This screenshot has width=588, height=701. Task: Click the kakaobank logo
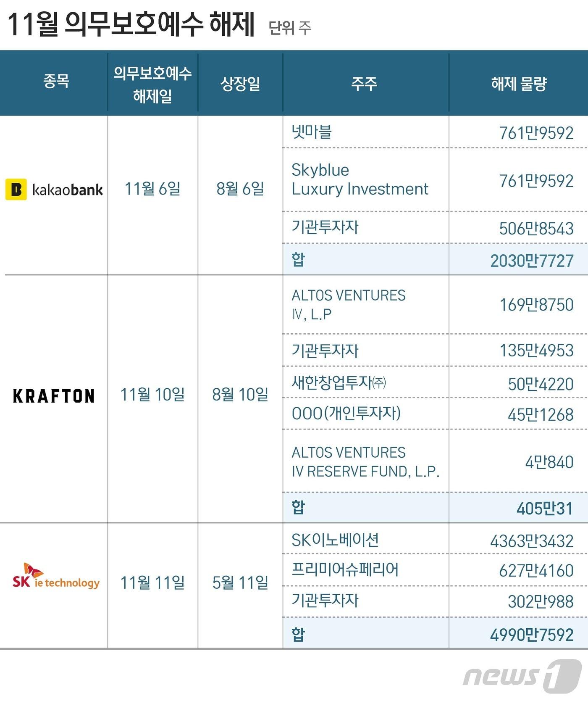coord(54,190)
